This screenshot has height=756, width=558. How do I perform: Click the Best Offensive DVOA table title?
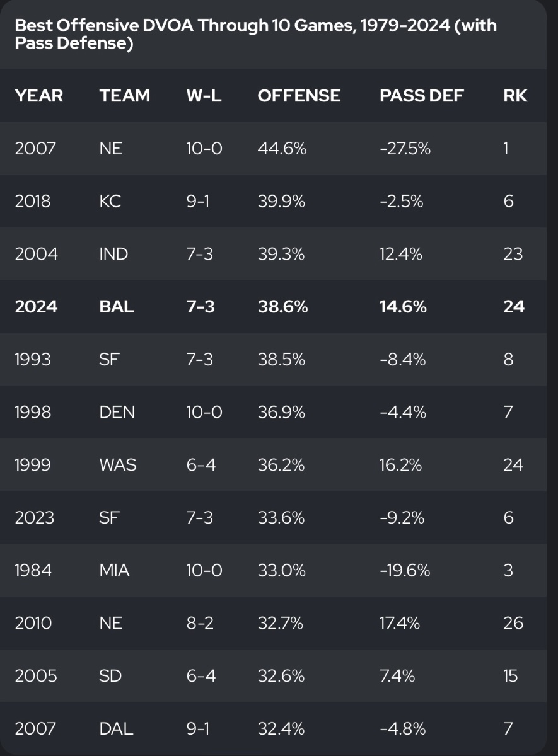[x=255, y=35]
